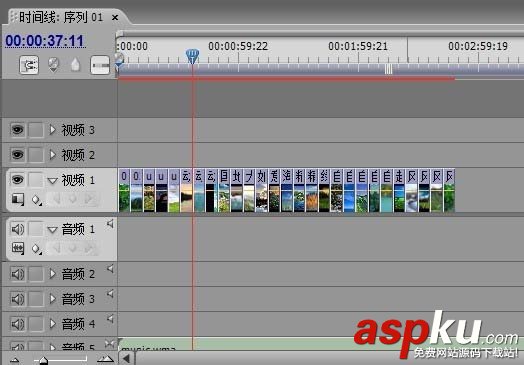Click the zoom out mountain icon
Viewport: 524px width, 365px height.
click(x=14, y=360)
